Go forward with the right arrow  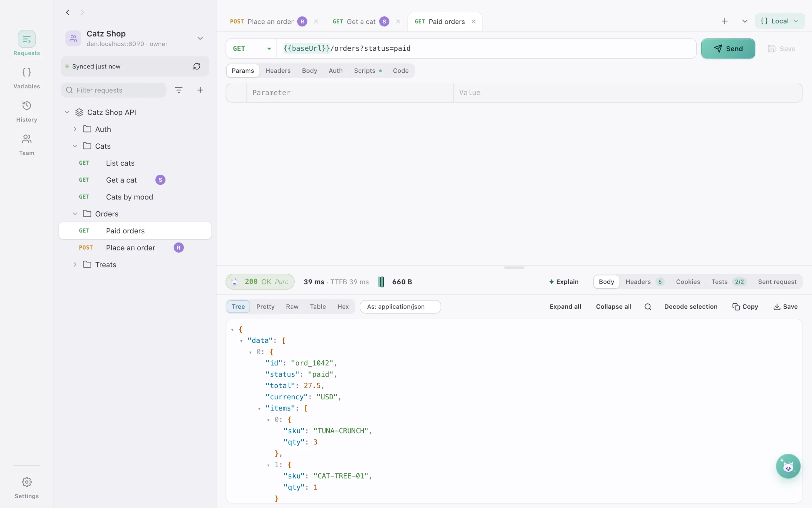click(x=82, y=13)
